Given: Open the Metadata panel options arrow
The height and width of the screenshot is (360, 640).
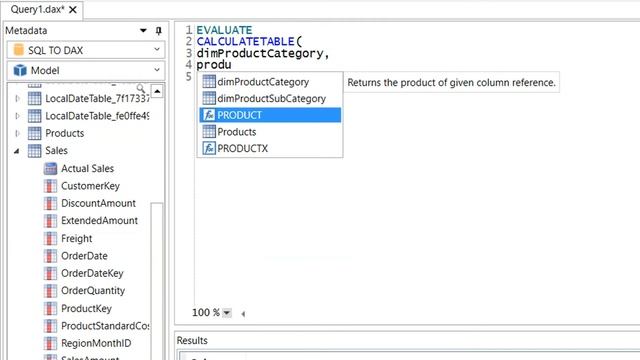Looking at the screenshot, I should (143, 31).
